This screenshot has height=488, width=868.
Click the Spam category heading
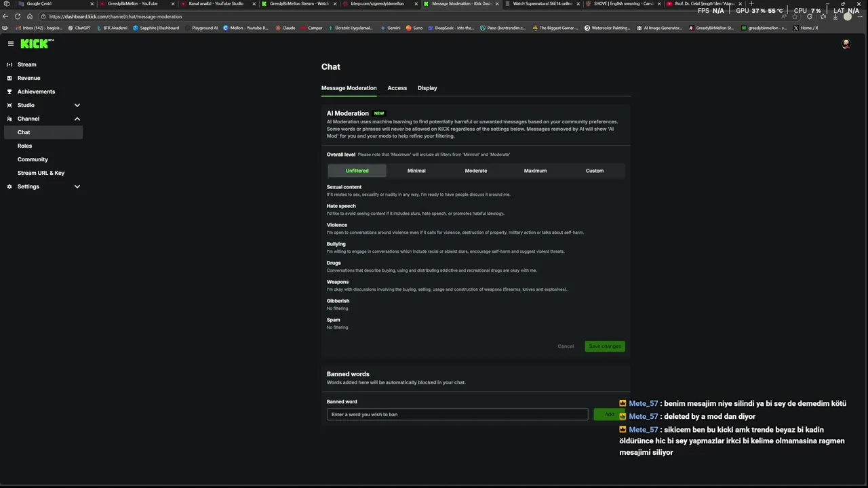pyautogui.click(x=333, y=320)
